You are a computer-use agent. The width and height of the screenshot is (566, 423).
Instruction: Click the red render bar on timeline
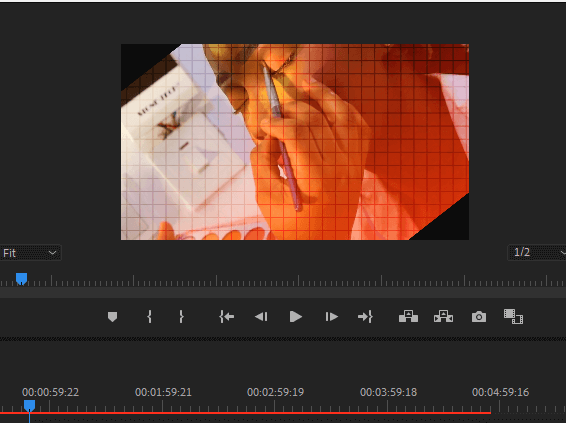pos(245,413)
